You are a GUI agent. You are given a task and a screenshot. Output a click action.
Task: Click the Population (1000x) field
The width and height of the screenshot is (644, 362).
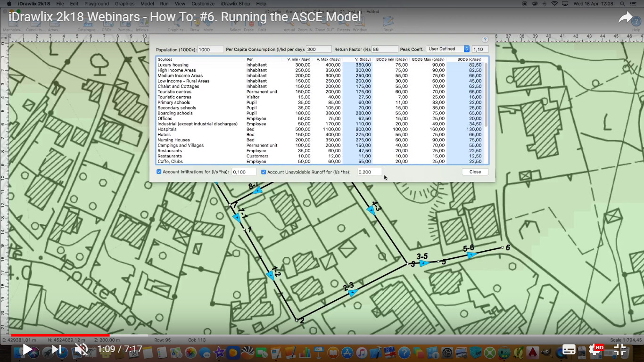tap(211, 49)
